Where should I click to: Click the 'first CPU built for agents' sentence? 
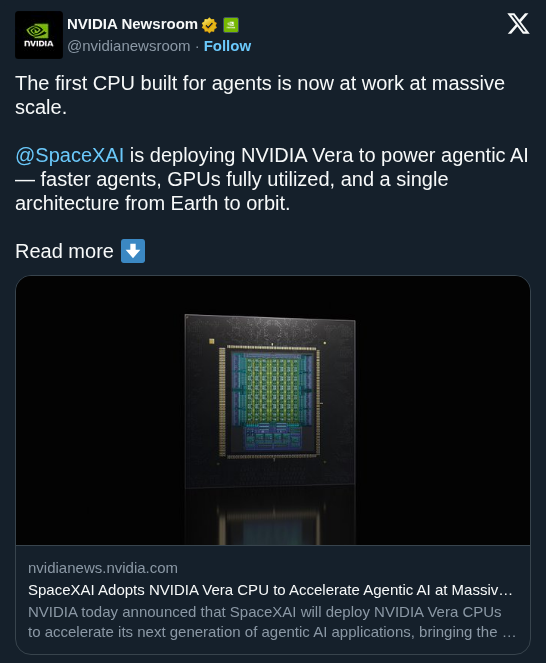pyautogui.click(x=260, y=95)
